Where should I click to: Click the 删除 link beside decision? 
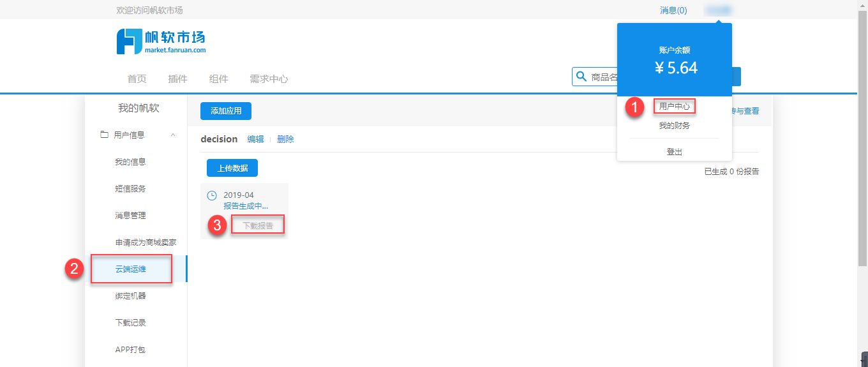[285, 139]
